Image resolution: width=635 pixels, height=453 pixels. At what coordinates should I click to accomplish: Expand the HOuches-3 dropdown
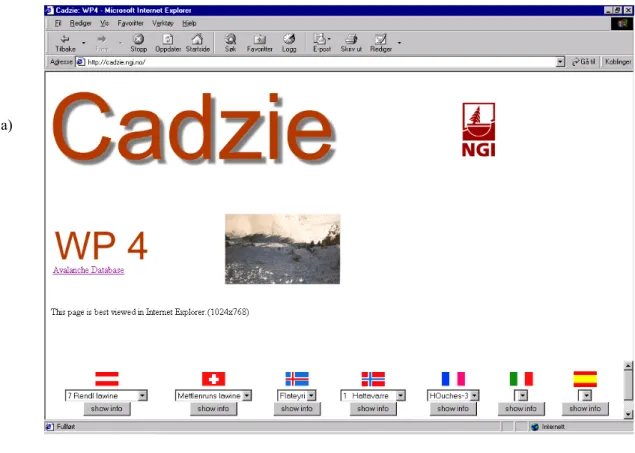(x=474, y=396)
